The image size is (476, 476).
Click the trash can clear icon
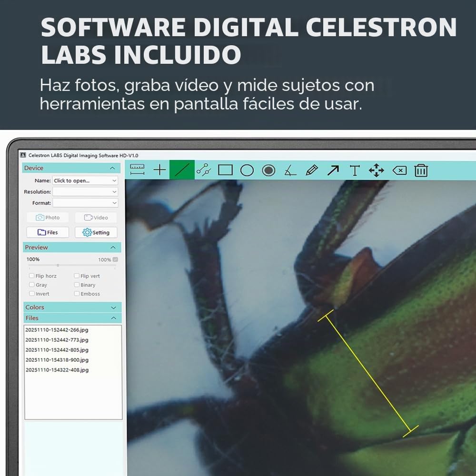click(x=421, y=170)
